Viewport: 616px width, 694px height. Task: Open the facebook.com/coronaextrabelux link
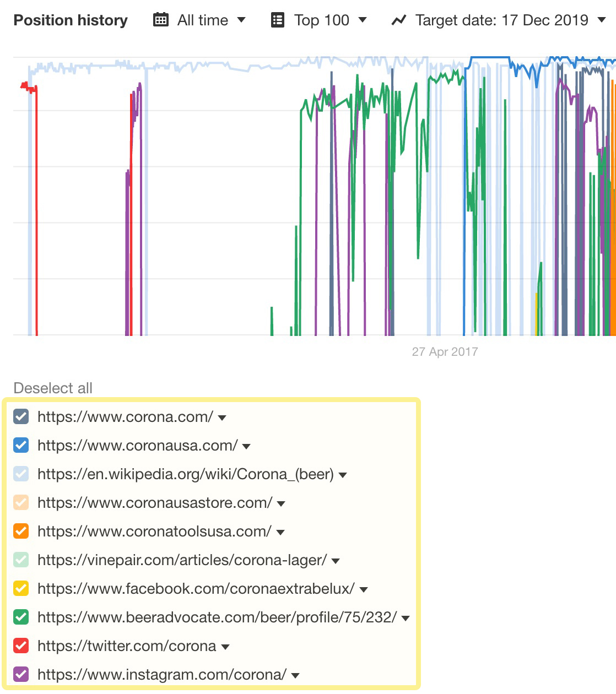[196, 589]
